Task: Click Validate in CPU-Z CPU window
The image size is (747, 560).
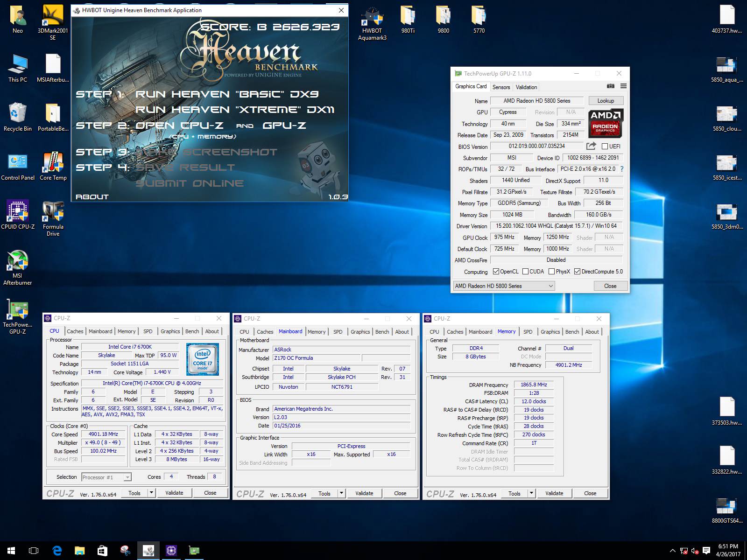Action: pos(174,493)
